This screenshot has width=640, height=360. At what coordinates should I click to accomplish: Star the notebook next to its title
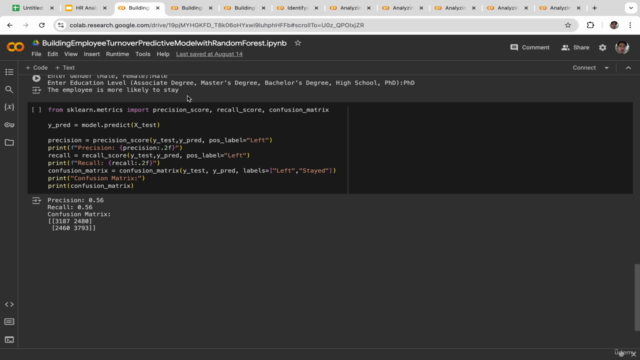298,43
